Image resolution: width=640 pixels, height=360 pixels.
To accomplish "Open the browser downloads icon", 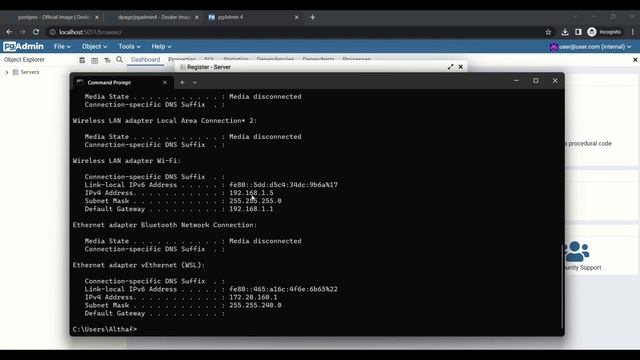I will tap(565, 32).
